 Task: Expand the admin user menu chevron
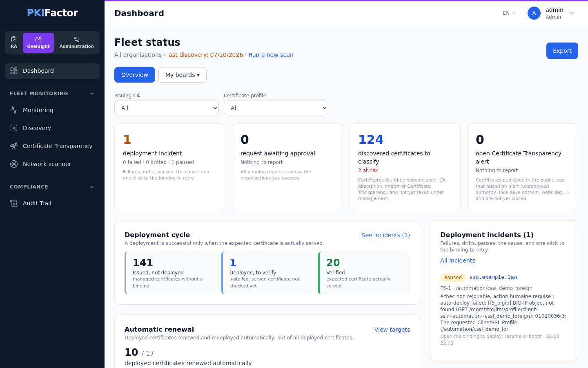pyautogui.click(x=572, y=13)
